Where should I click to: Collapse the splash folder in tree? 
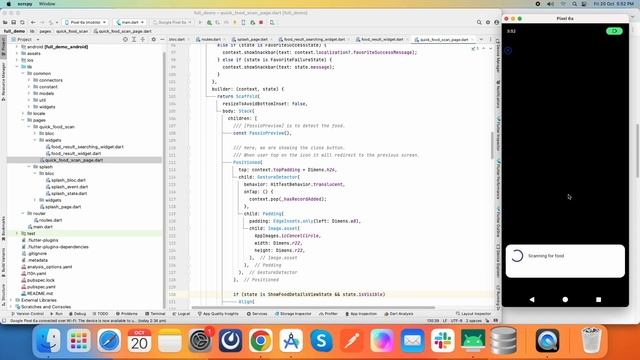29,167
